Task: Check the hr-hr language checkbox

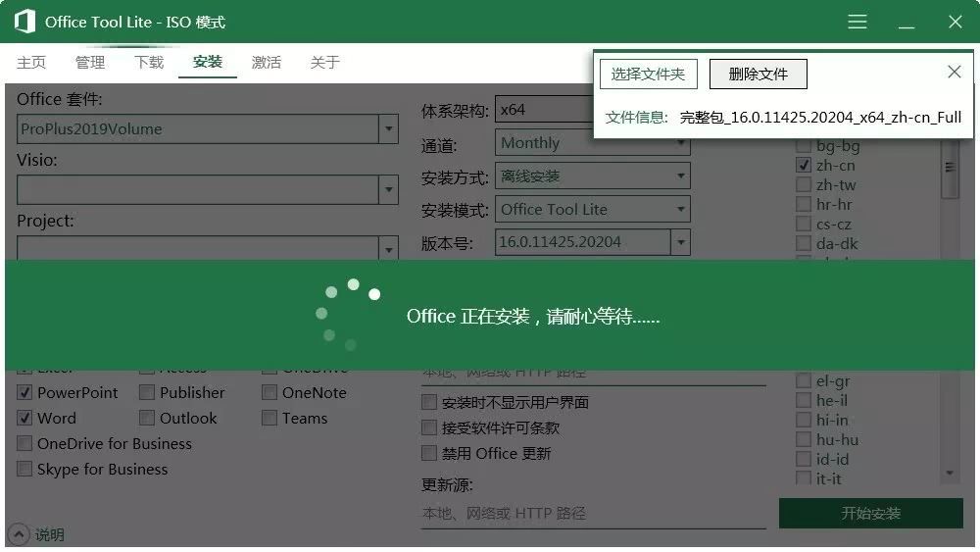Action: [804, 204]
